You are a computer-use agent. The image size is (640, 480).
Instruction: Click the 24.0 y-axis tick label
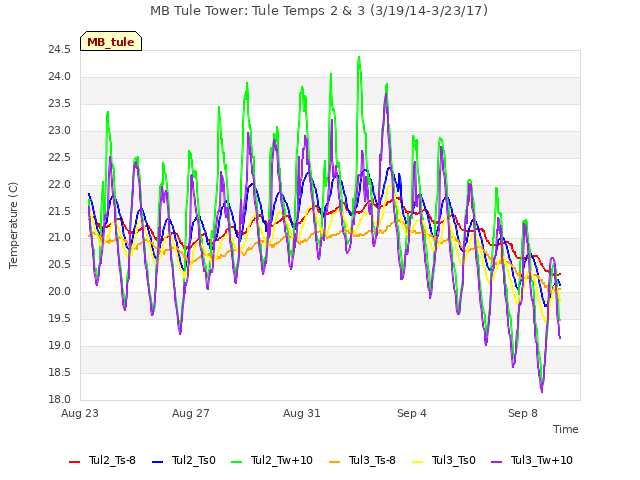(x=60, y=77)
